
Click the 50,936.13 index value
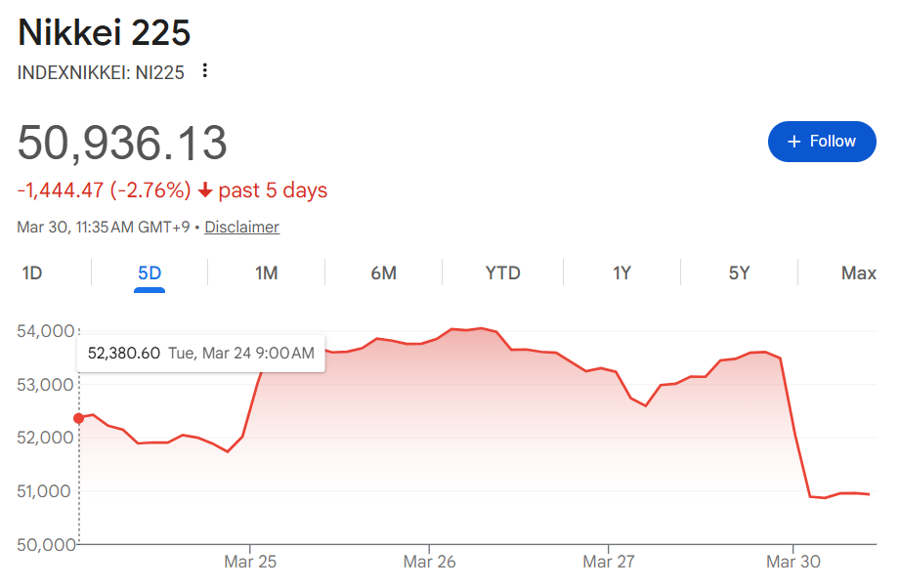123,143
